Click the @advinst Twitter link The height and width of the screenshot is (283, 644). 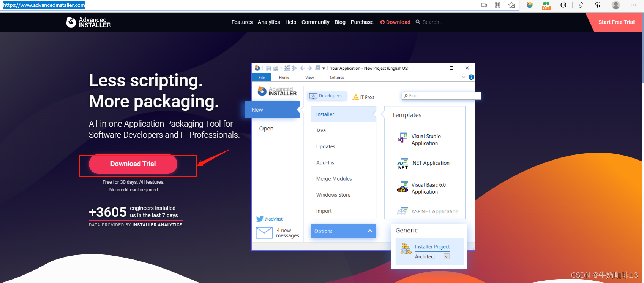(273, 219)
